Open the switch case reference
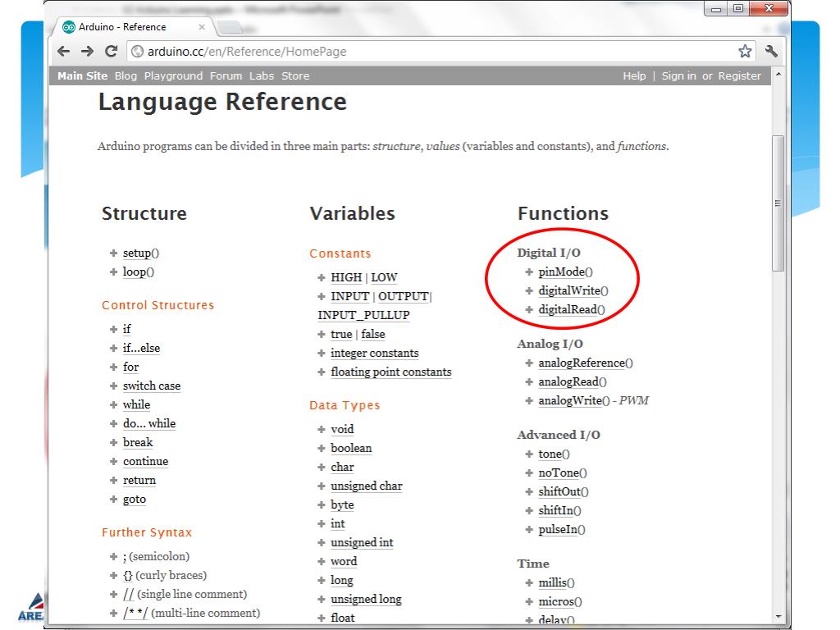This screenshot has width=840, height=630. tap(152, 386)
